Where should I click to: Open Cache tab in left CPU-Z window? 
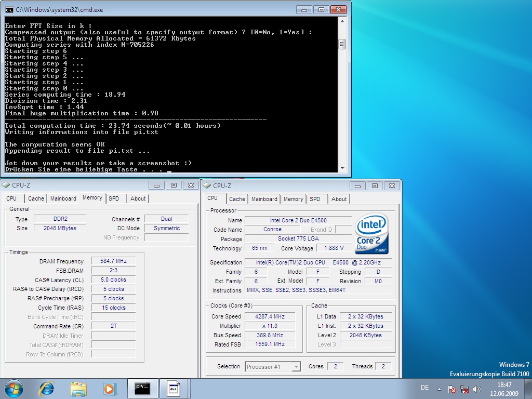tap(36, 198)
